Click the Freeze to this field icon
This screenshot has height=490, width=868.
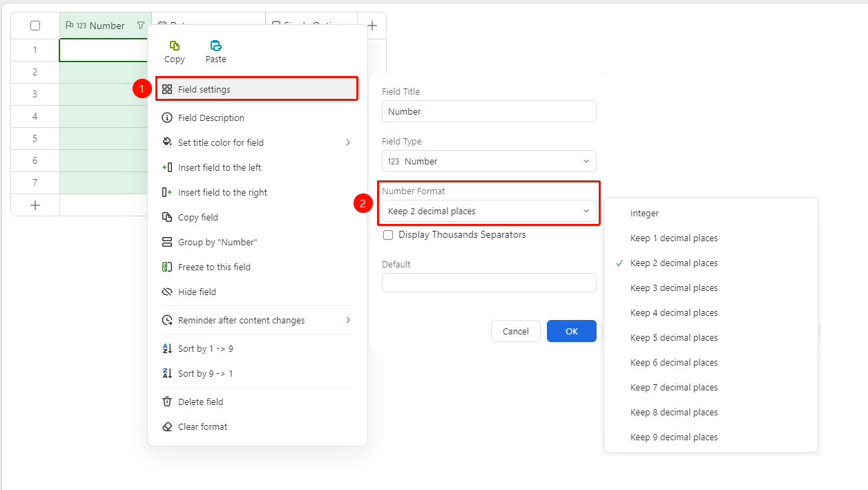pyautogui.click(x=167, y=267)
